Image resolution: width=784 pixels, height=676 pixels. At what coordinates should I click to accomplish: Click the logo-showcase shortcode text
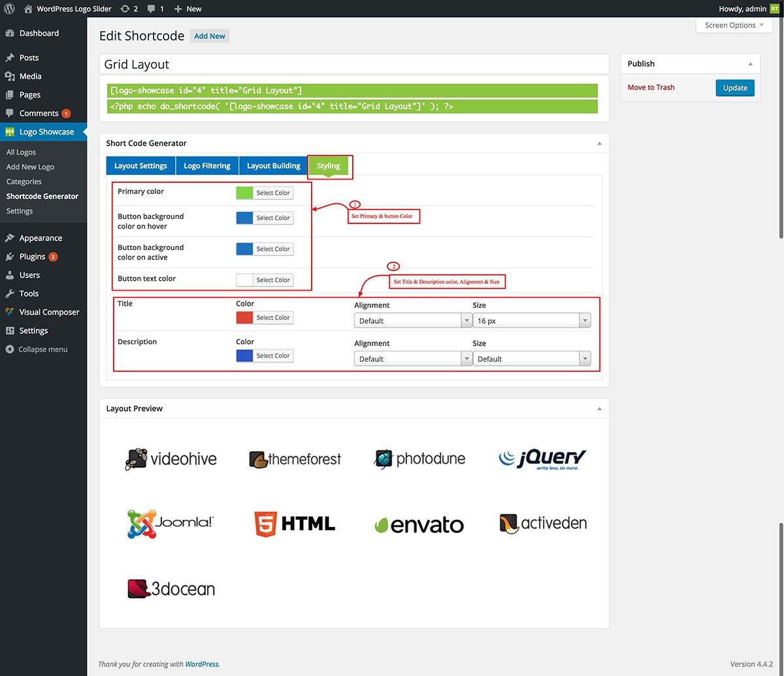coord(206,90)
